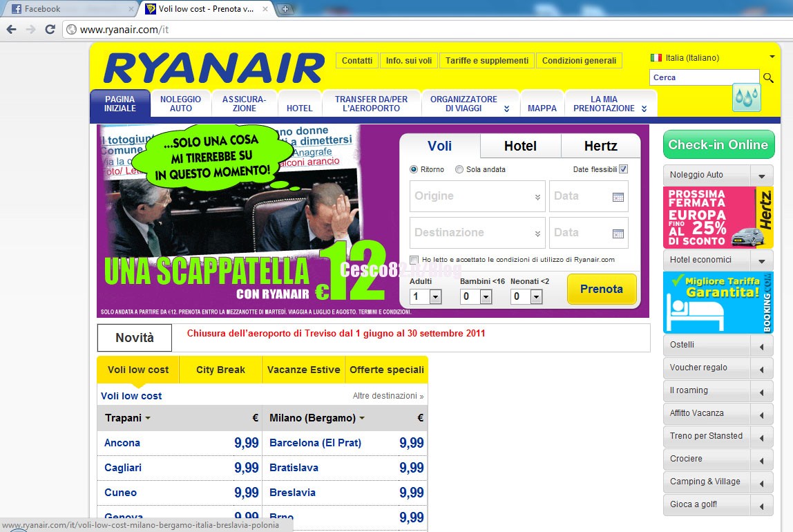
Task: Click the search magnifier icon
Action: 768,78
